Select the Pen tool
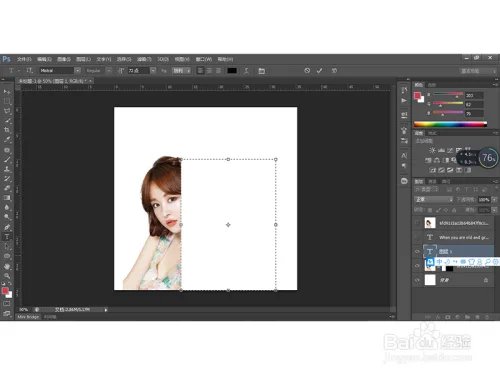 coord(7,227)
